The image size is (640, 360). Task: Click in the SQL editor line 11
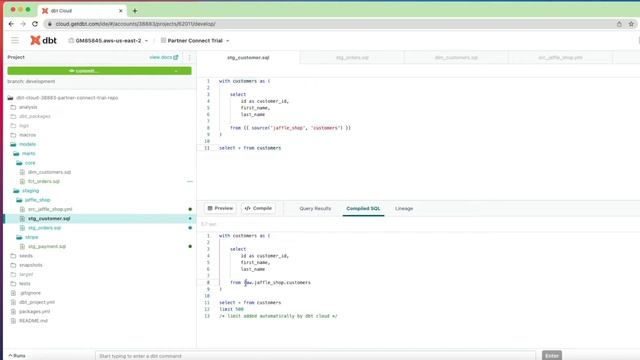[250, 148]
